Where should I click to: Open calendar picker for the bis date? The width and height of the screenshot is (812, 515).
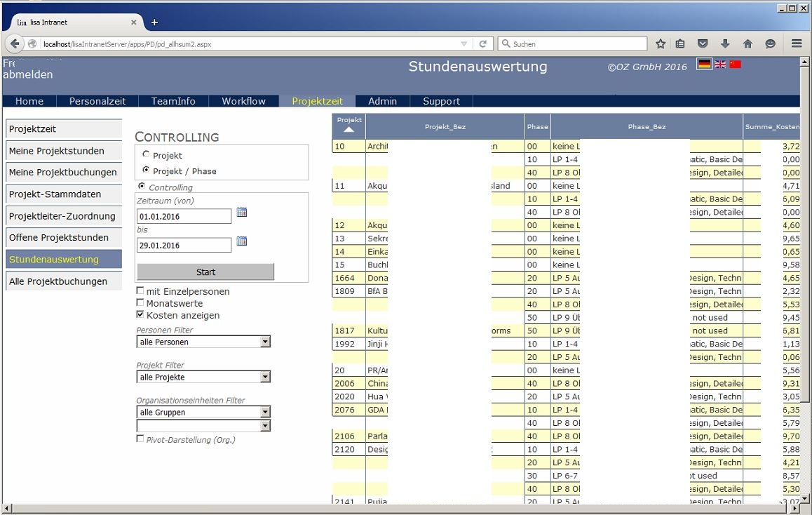click(x=241, y=241)
